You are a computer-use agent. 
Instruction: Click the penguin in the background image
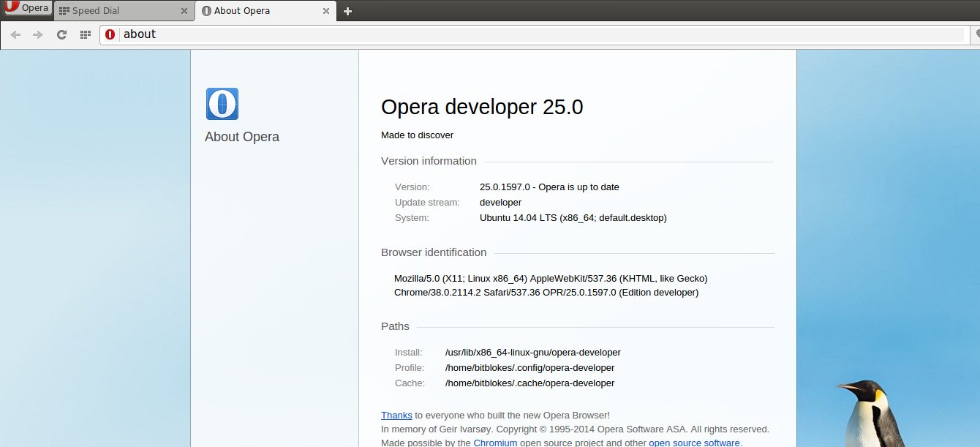tap(872, 413)
